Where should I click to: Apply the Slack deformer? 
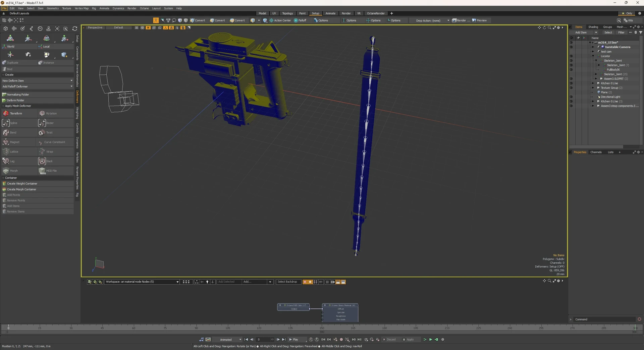click(x=55, y=161)
